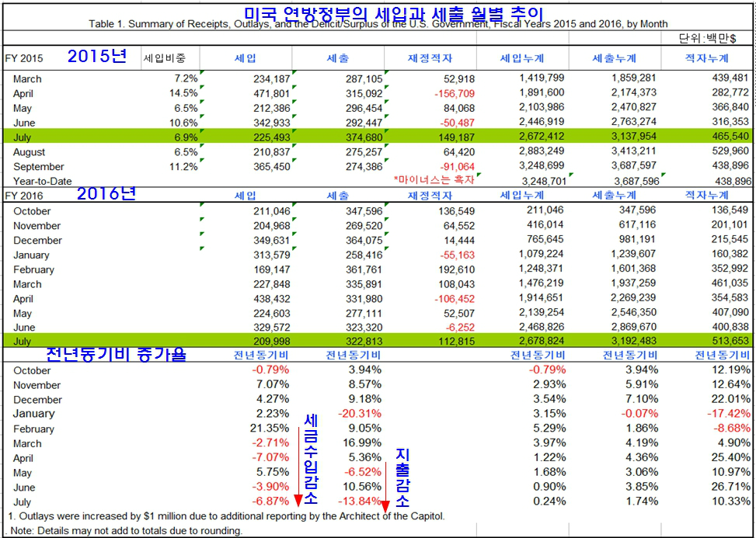The height and width of the screenshot is (538, 756).
Task: Click 적자누계 header in the FY 2015 row
Action: tap(707, 58)
